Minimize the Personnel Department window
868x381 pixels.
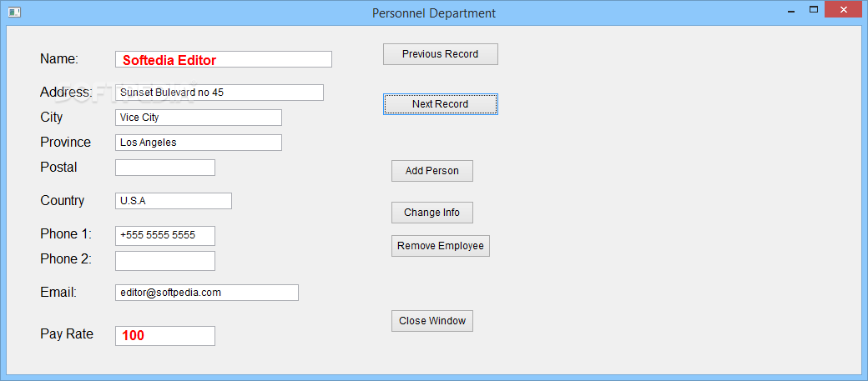tap(790, 10)
